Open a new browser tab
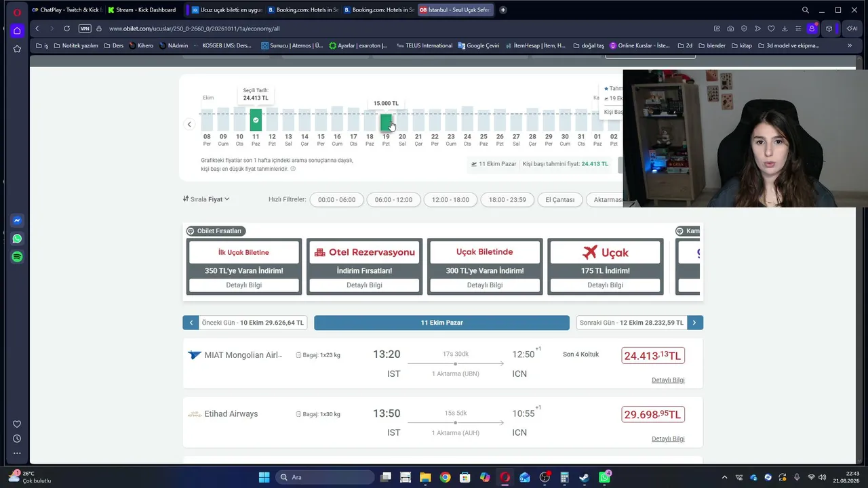Image resolution: width=868 pixels, height=488 pixels. pos(503,10)
